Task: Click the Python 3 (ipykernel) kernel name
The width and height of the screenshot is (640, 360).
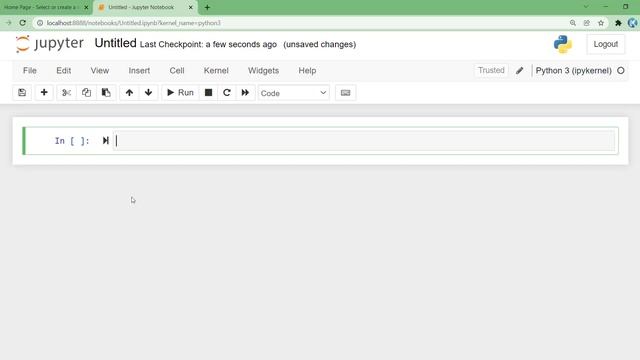Action: [x=573, y=71]
